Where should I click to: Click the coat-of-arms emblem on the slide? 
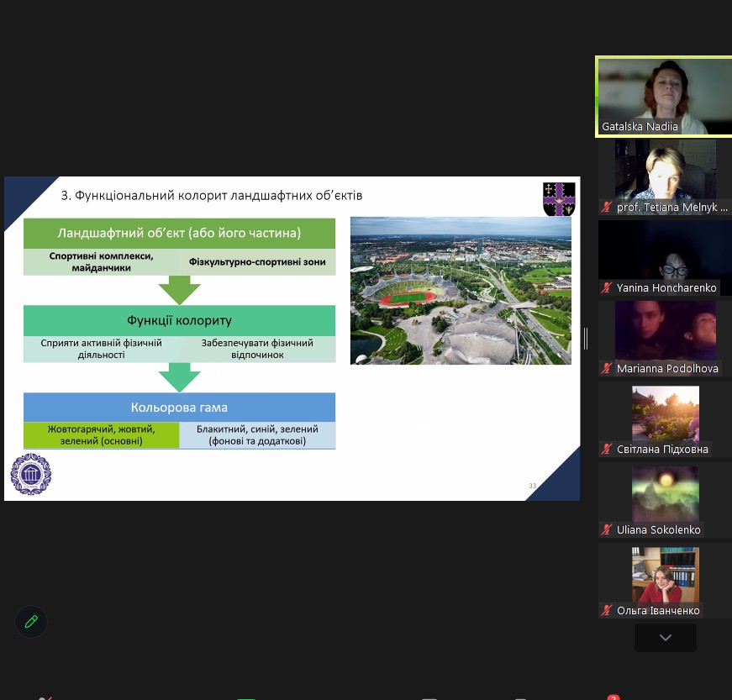pos(559,199)
